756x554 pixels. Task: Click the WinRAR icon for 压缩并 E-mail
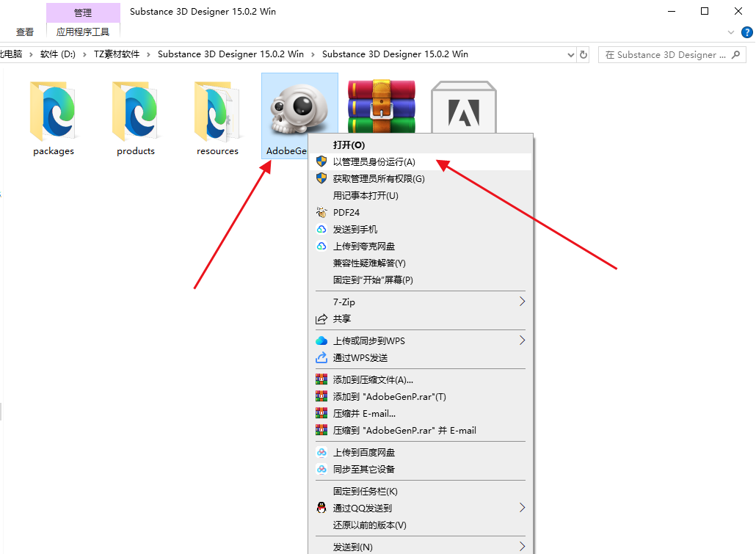[321, 413]
